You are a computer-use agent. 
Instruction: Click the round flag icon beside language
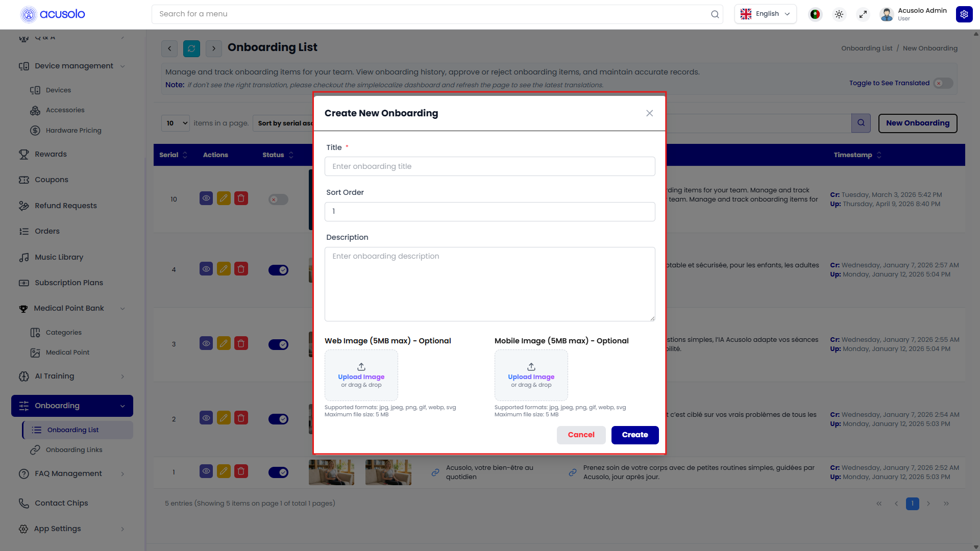(x=815, y=14)
